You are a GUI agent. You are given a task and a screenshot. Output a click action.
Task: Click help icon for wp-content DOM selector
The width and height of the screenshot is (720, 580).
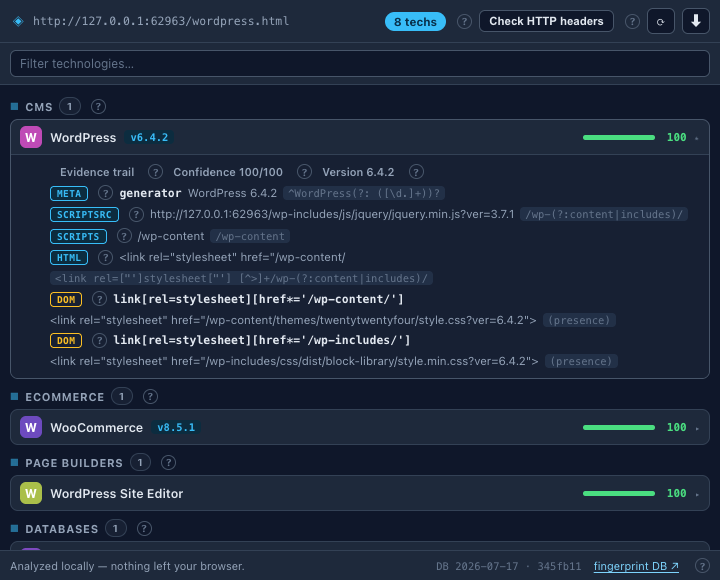[x=99, y=299]
